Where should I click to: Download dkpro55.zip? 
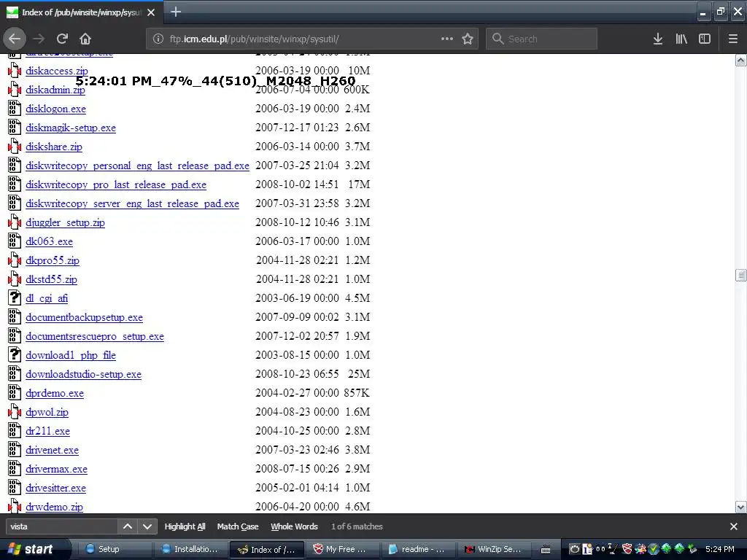coord(53,260)
